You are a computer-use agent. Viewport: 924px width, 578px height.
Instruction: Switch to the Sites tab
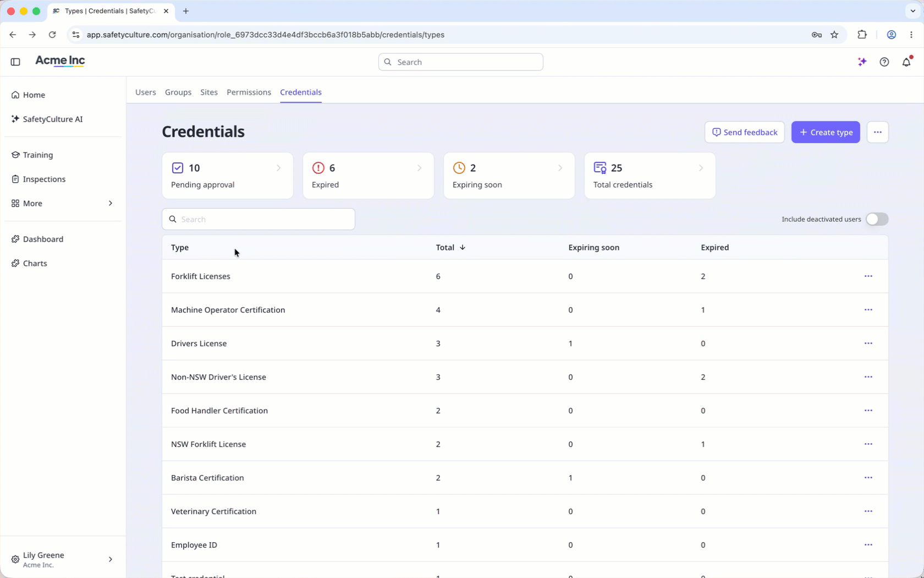209,92
